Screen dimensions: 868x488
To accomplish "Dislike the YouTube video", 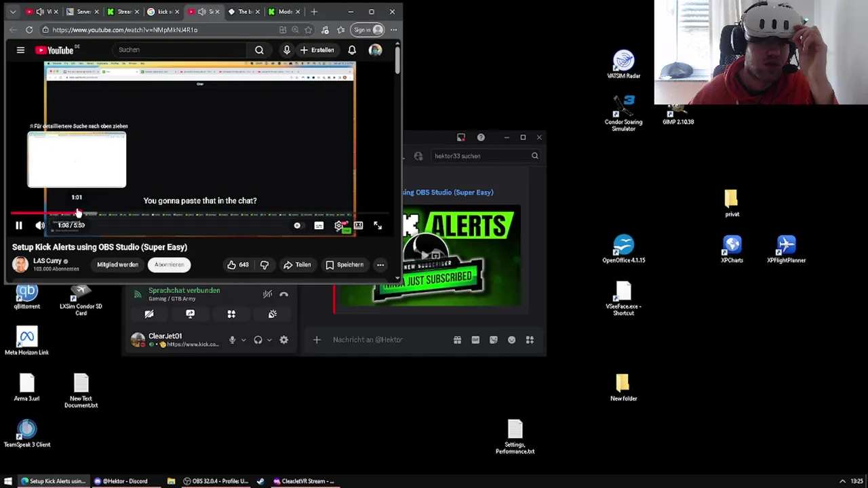I will (264, 265).
